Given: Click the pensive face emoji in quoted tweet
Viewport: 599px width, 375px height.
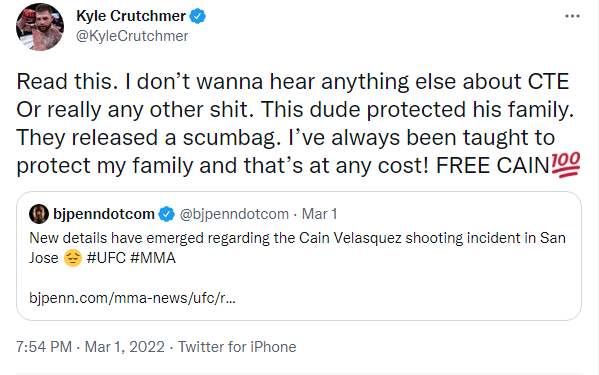Looking at the screenshot, I should [x=72, y=258].
